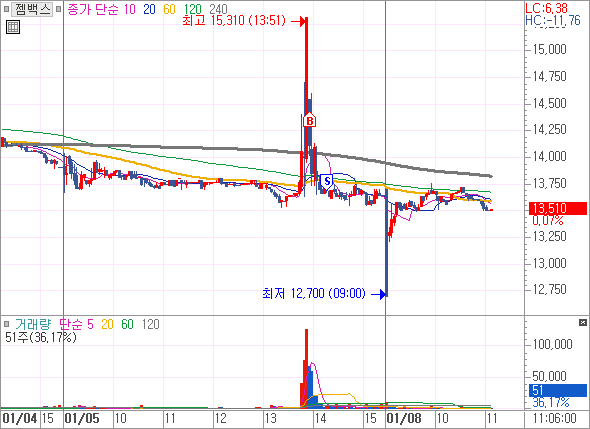Click the red 13,510 current price tag
The image size is (590, 429).
click(x=558, y=208)
